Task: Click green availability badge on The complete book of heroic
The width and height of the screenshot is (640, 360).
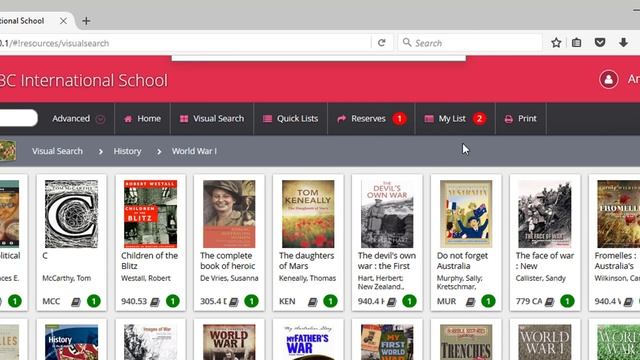Action: click(x=251, y=301)
